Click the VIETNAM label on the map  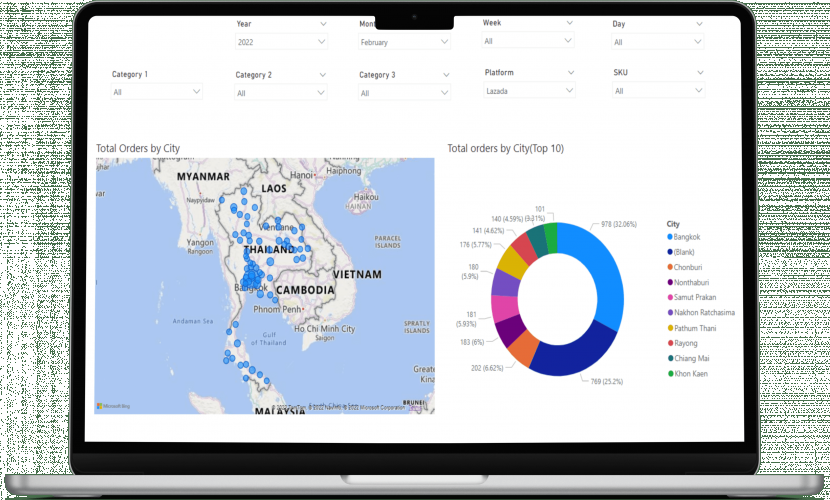click(357, 275)
